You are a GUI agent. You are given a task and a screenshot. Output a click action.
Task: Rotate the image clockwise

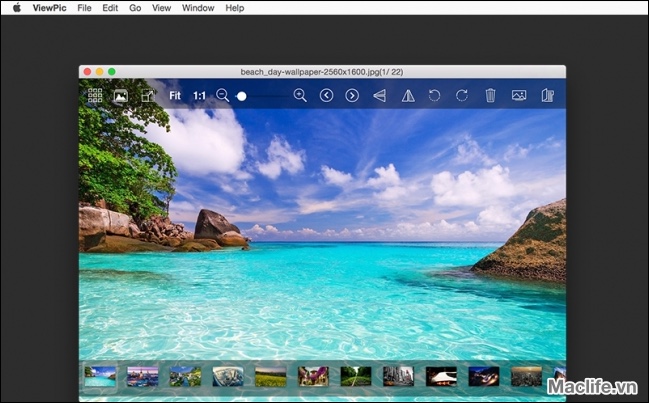pos(462,96)
